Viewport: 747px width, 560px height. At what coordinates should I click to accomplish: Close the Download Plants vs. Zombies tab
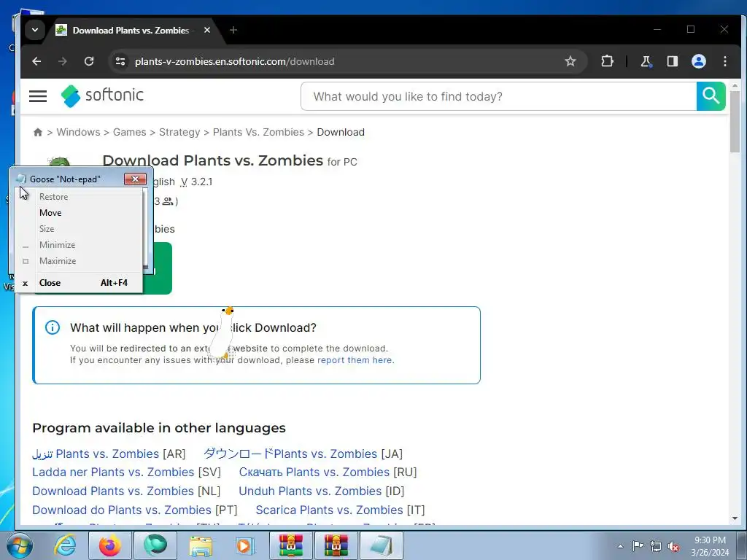click(206, 30)
